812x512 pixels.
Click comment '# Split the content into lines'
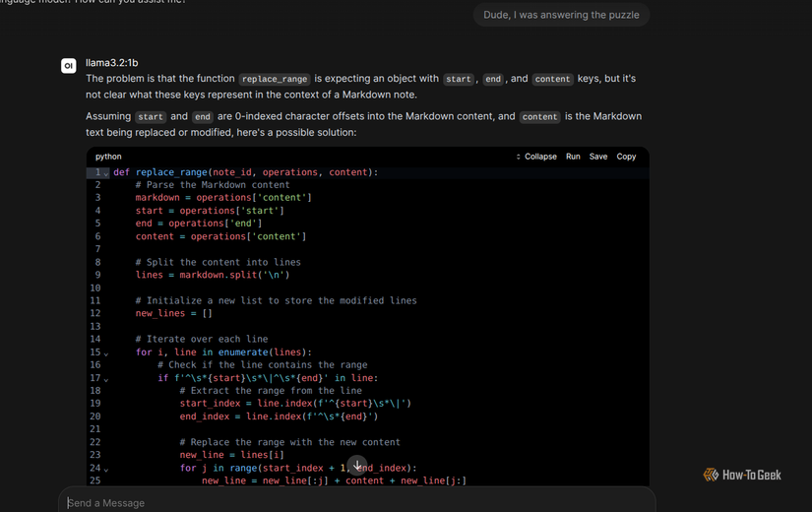click(x=219, y=262)
